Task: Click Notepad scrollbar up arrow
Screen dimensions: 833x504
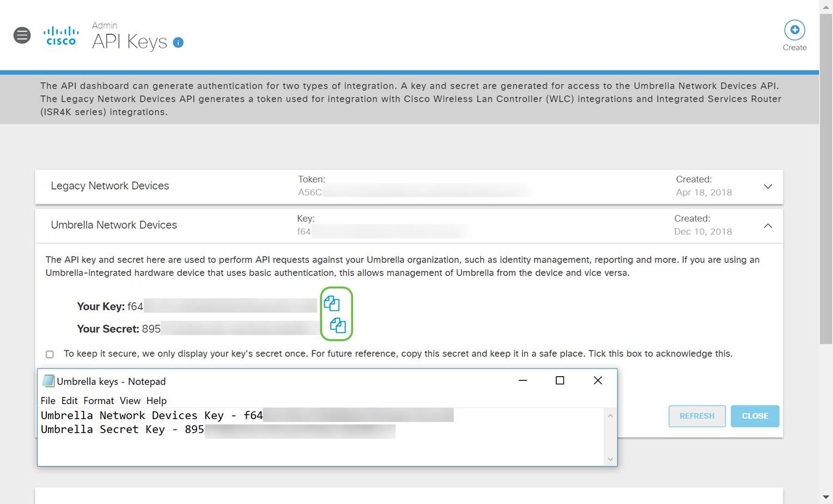Action: tap(610, 416)
